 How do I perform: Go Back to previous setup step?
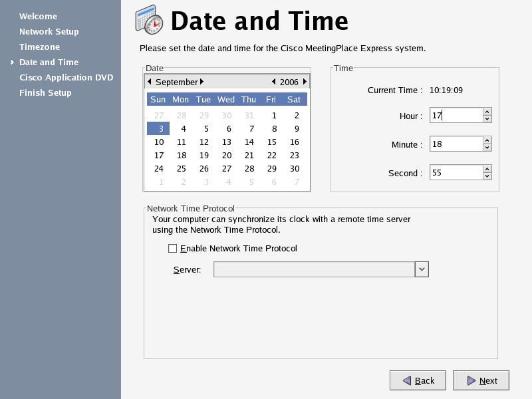[418, 380]
